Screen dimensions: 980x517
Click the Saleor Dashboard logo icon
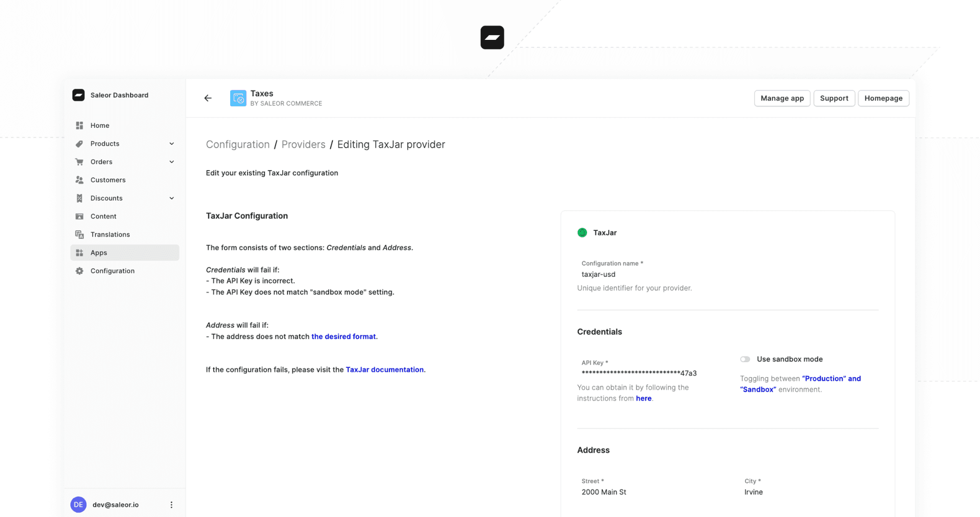pyautogui.click(x=78, y=95)
